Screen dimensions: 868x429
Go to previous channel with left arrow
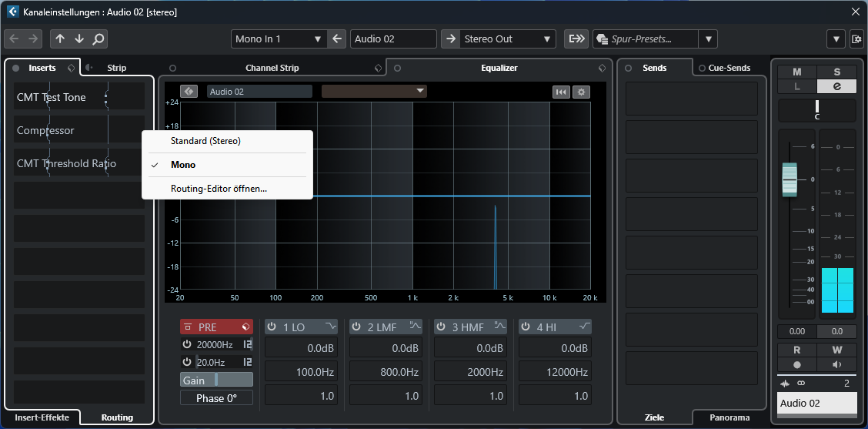click(x=14, y=39)
